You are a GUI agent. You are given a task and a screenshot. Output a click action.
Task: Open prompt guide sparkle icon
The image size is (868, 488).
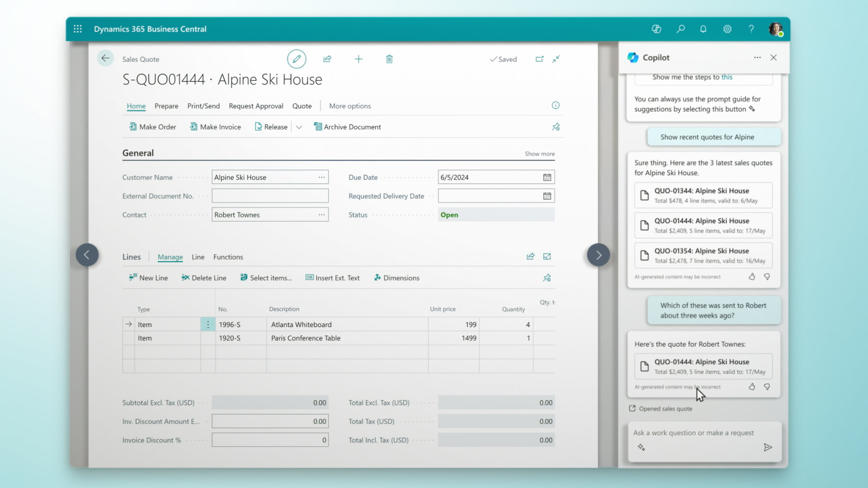(x=641, y=447)
